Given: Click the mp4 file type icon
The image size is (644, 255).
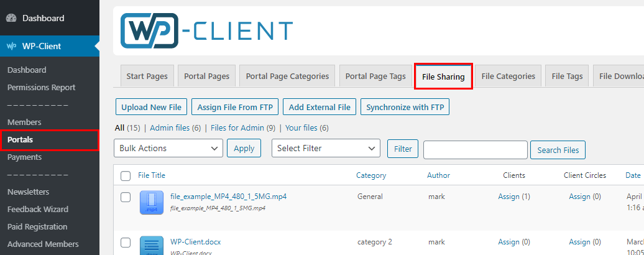Looking at the screenshot, I should click(x=152, y=202).
